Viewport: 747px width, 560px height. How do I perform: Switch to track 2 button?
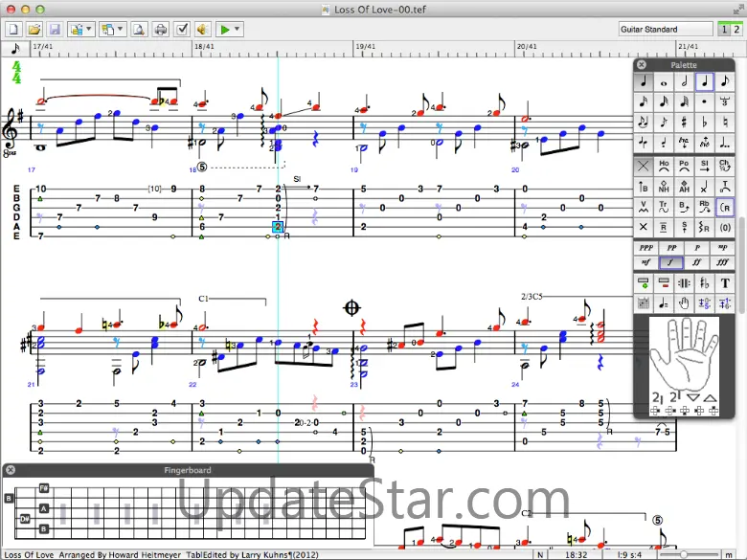click(736, 30)
